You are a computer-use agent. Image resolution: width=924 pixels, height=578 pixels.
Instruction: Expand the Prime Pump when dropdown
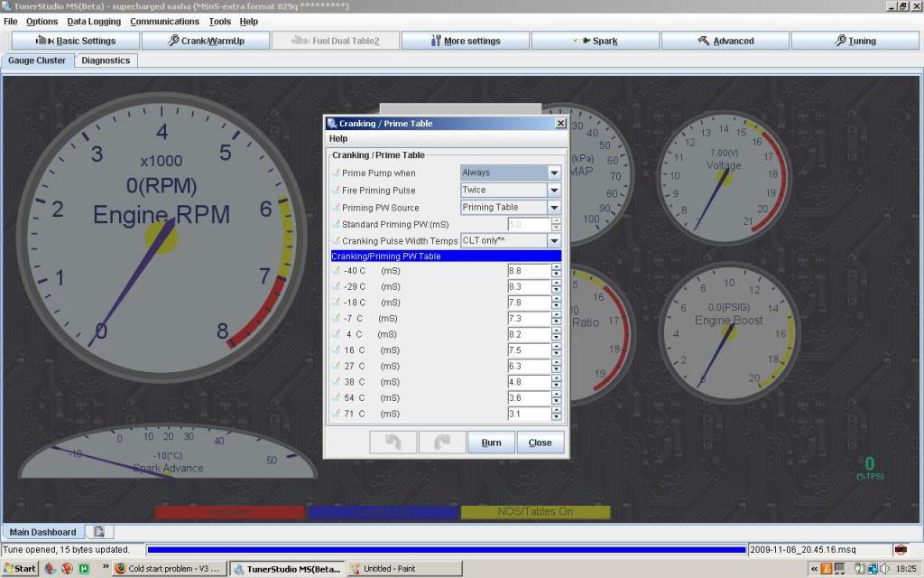click(x=554, y=172)
